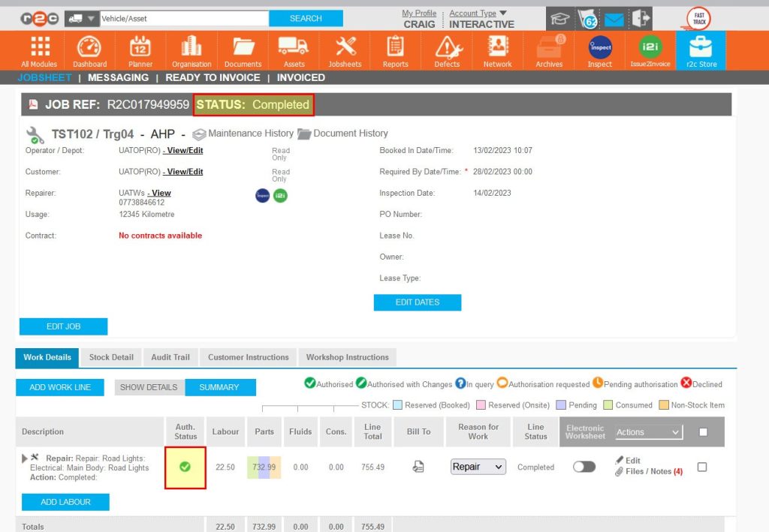The width and height of the screenshot is (769, 532).
Task: Open the messages envelope icon
Action: [614, 18]
